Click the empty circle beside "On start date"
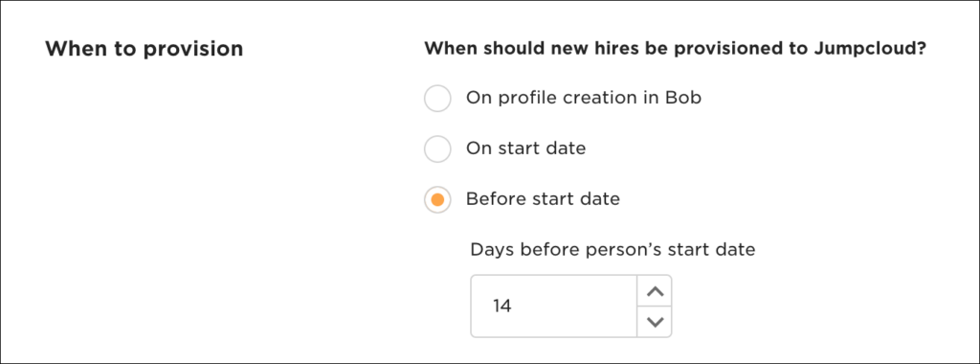 tap(437, 148)
